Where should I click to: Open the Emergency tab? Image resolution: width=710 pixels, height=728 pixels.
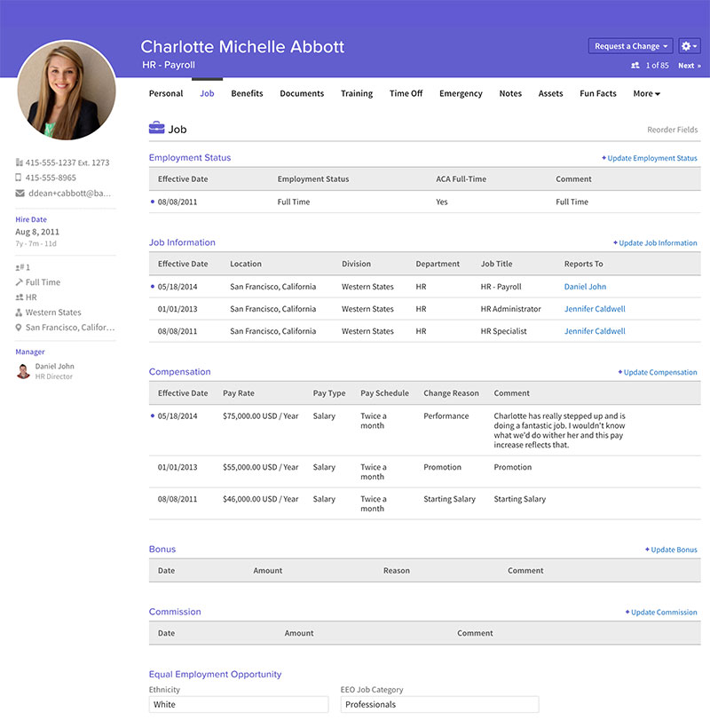[x=461, y=93]
